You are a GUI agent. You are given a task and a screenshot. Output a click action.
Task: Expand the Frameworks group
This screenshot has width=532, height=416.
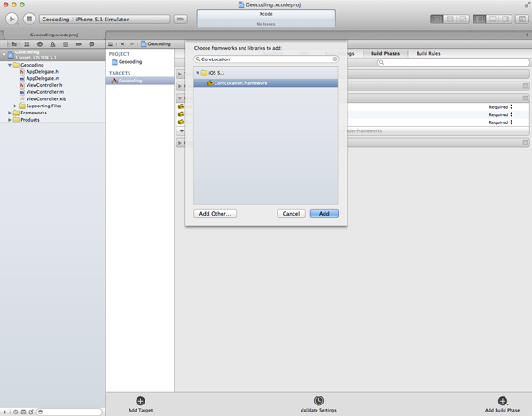(10, 113)
